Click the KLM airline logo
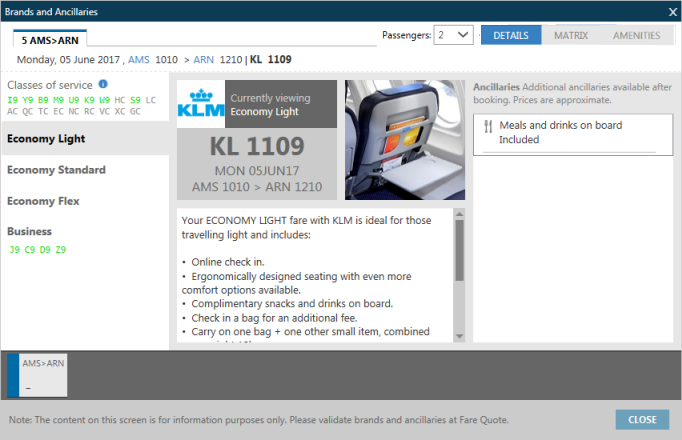The image size is (682, 440). coord(200,104)
